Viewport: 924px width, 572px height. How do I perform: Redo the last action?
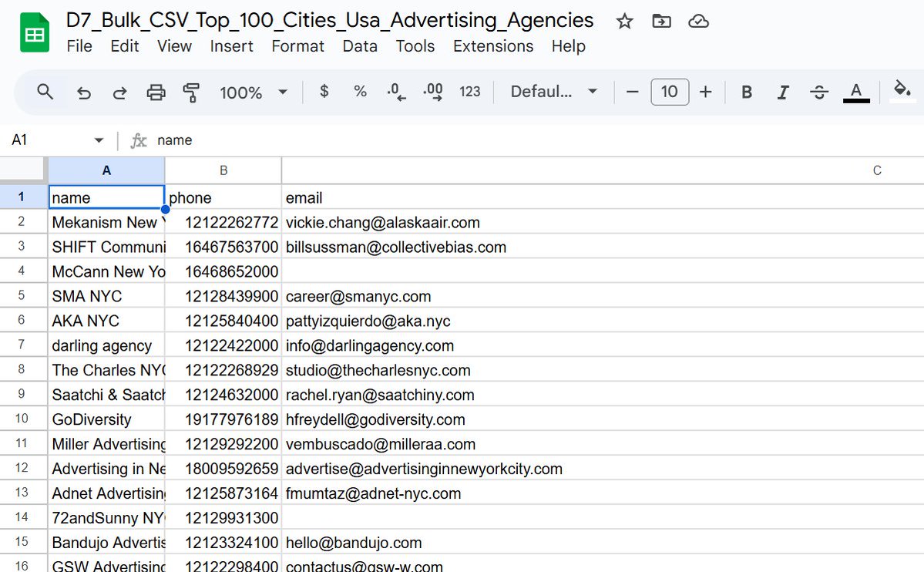[119, 93]
